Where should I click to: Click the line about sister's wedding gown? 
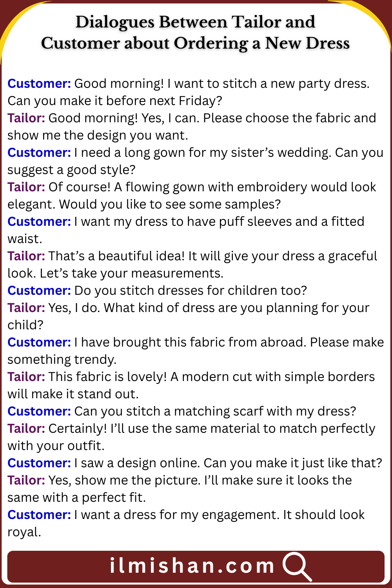point(227,152)
